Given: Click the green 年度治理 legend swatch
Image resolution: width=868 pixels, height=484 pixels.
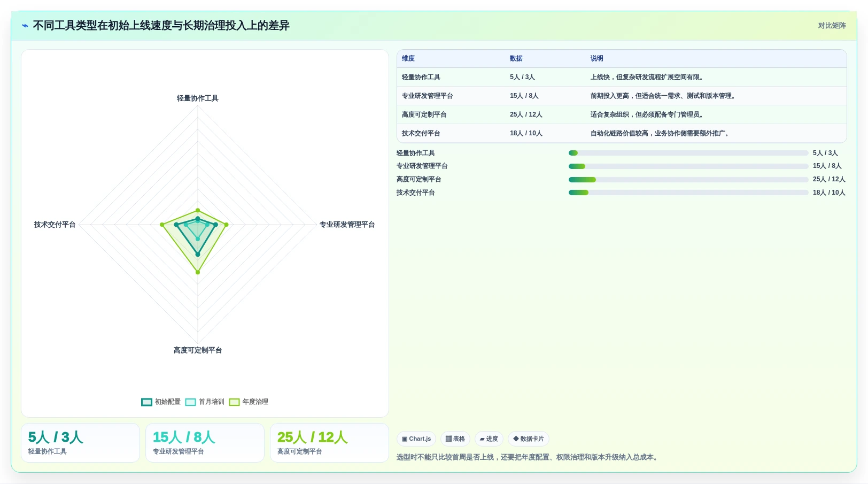Looking at the screenshot, I should point(234,402).
